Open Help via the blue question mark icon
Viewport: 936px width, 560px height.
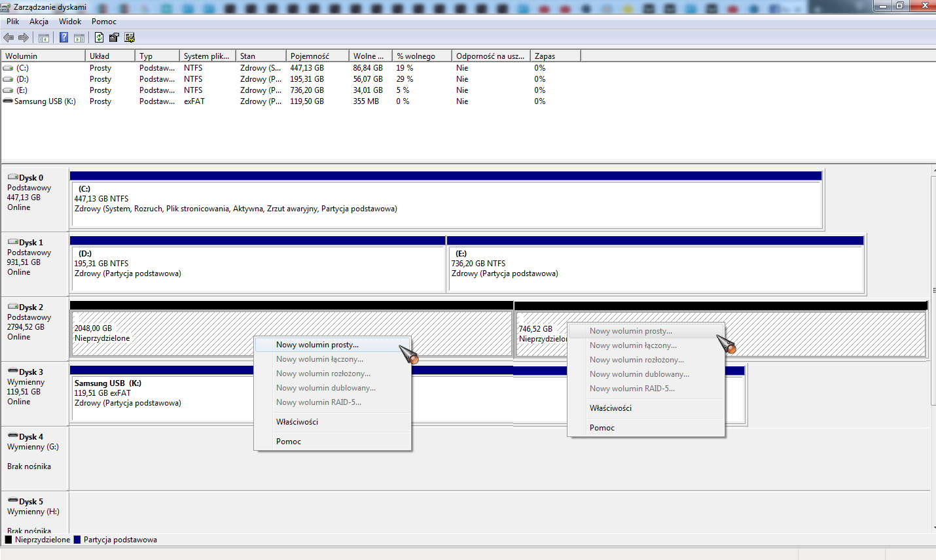pyautogui.click(x=63, y=38)
